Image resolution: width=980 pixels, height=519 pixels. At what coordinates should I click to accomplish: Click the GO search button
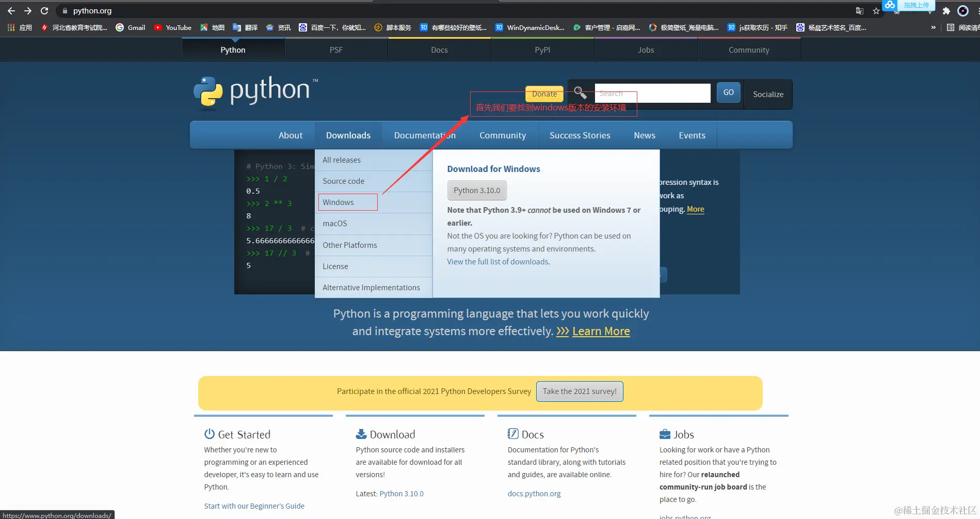point(728,92)
